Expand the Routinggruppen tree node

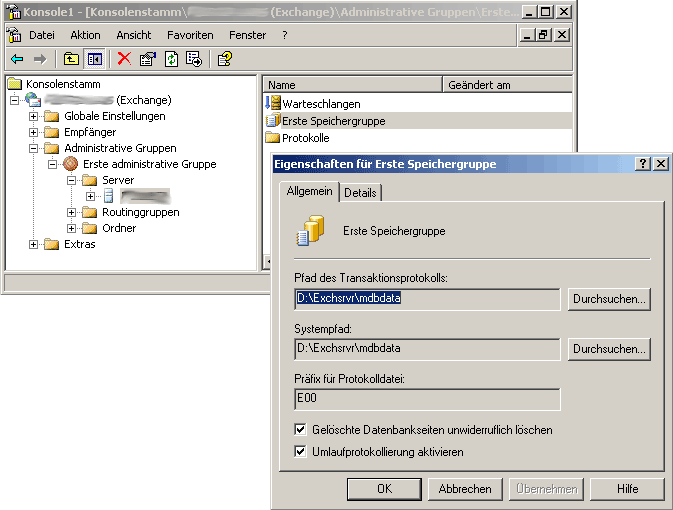tap(72, 212)
